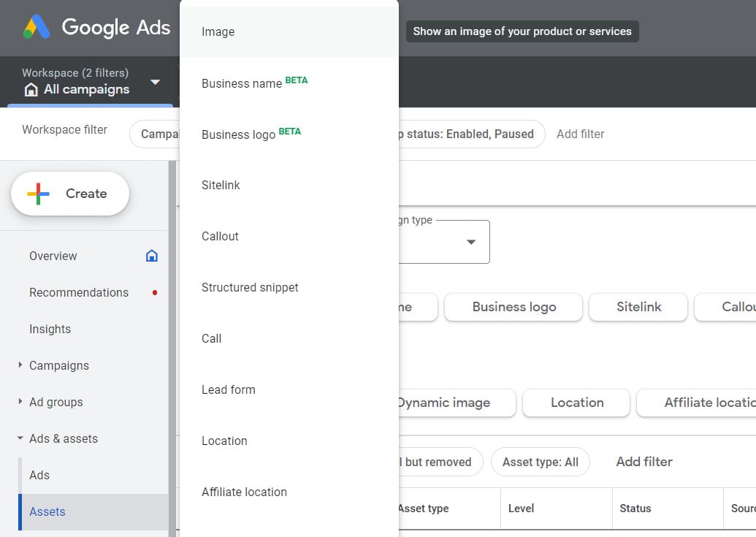This screenshot has width=756, height=537.
Task: Open the campaign type dropdown arrow
Action: tap(471, 242)
